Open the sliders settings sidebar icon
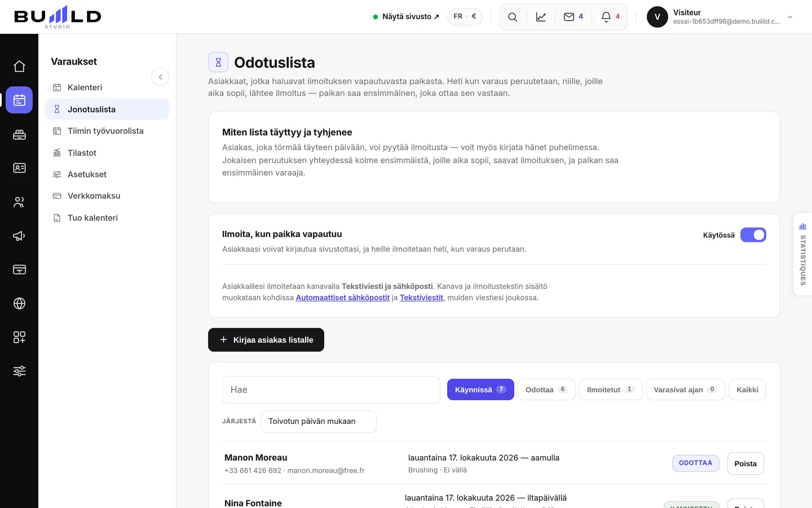812x508 pixels. click(x=19, y=371)
